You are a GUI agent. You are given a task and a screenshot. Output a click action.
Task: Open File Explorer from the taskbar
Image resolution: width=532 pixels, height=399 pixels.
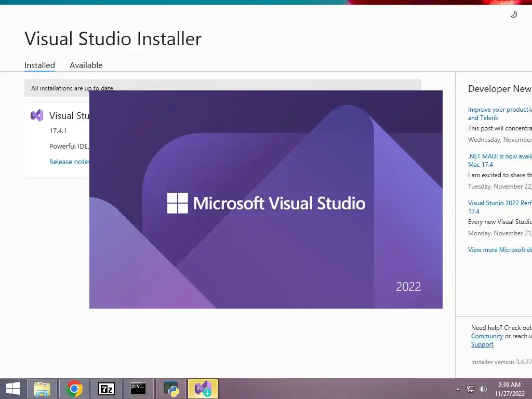tap(42, 389)
